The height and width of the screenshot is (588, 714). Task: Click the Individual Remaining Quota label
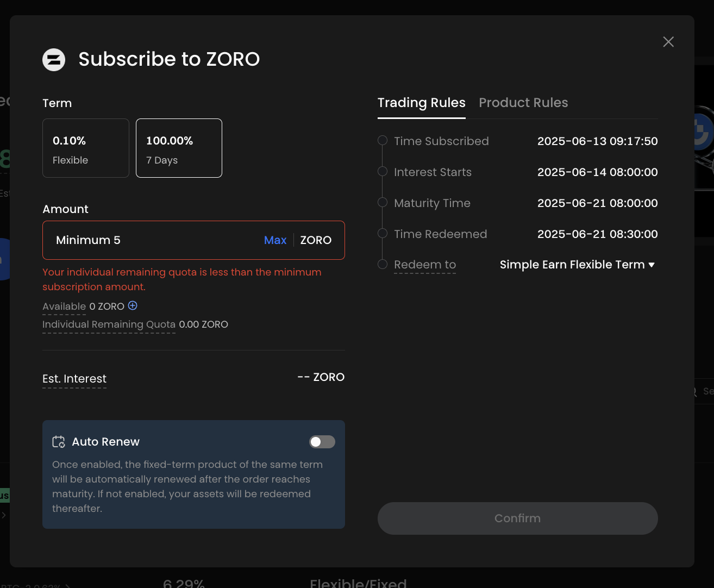coord(109,324)
